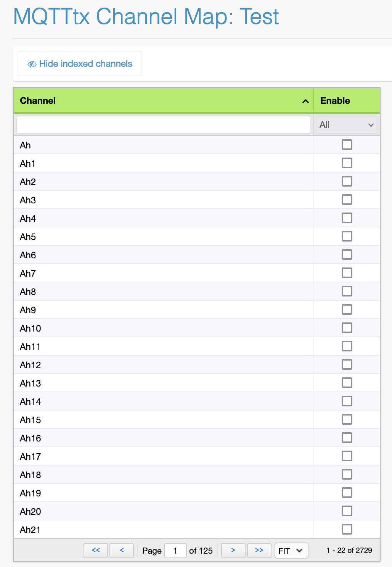
Task: Enable the checkbox for channel Ah21
Action: coord(347,529)
